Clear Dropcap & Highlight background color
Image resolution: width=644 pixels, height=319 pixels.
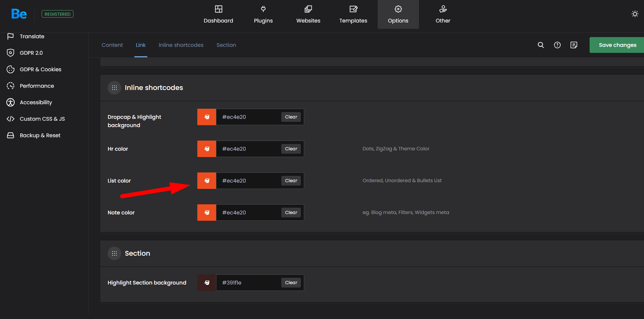[291, 117]
